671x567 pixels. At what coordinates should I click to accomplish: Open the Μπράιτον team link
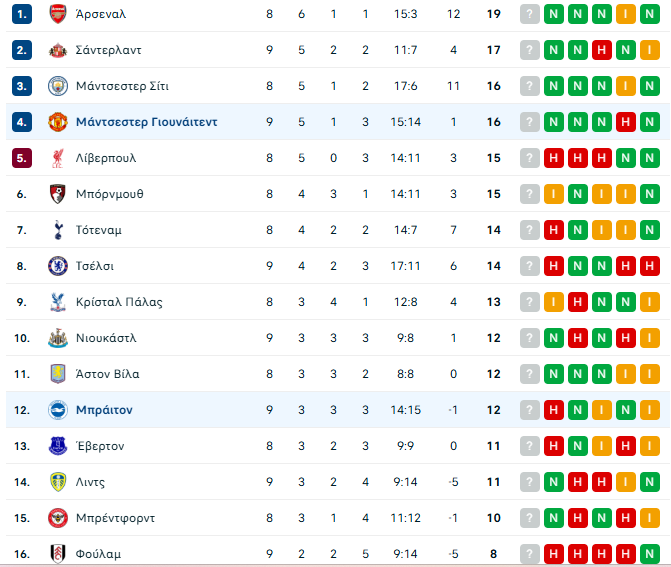[x=104, y=410]
